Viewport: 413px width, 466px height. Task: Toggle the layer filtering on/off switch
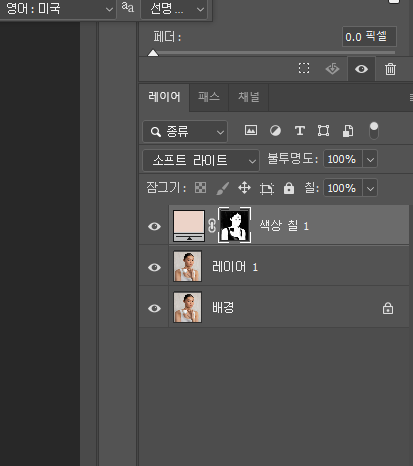[x=374, y=130]
